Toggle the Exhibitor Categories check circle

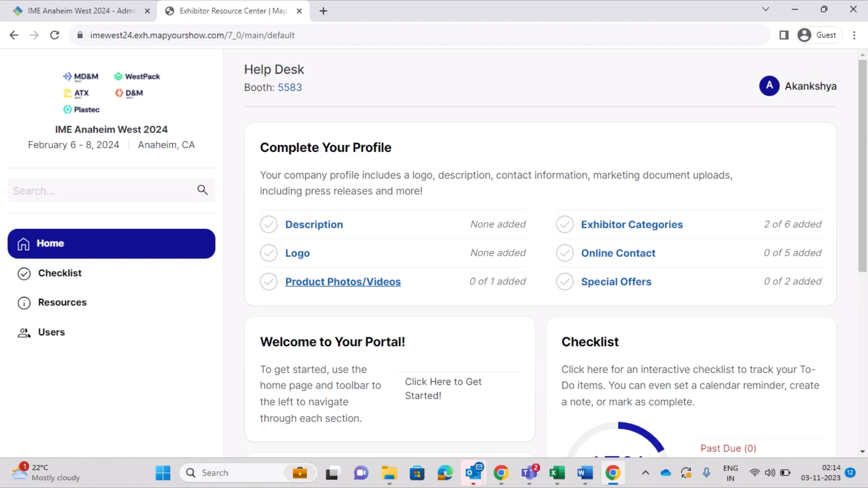565,225
